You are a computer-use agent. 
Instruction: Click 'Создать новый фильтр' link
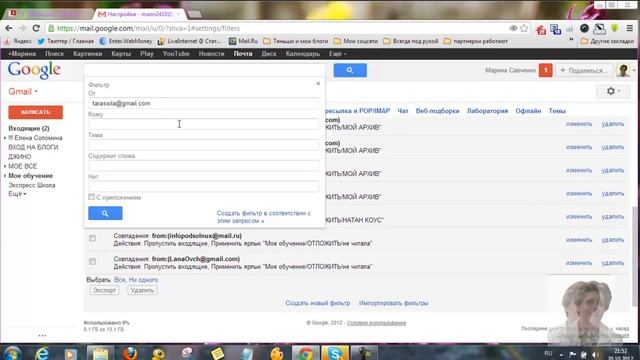[318, 303]
